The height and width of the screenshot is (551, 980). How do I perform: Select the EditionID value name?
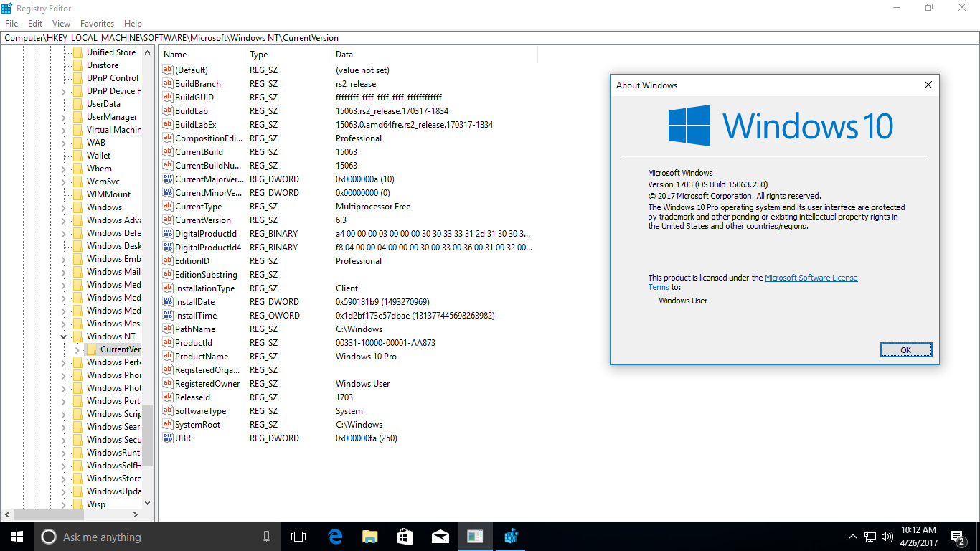pyautogui.click(x=192, y=261)
